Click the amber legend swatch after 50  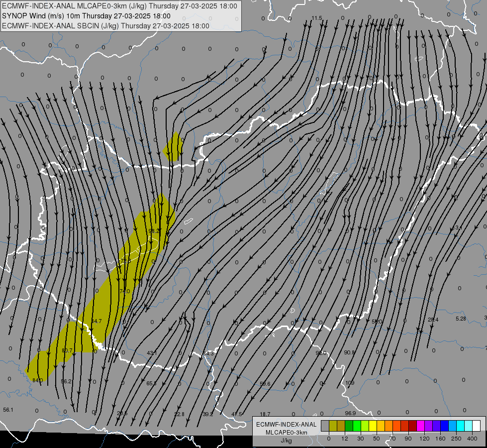(x=381, y=426)
